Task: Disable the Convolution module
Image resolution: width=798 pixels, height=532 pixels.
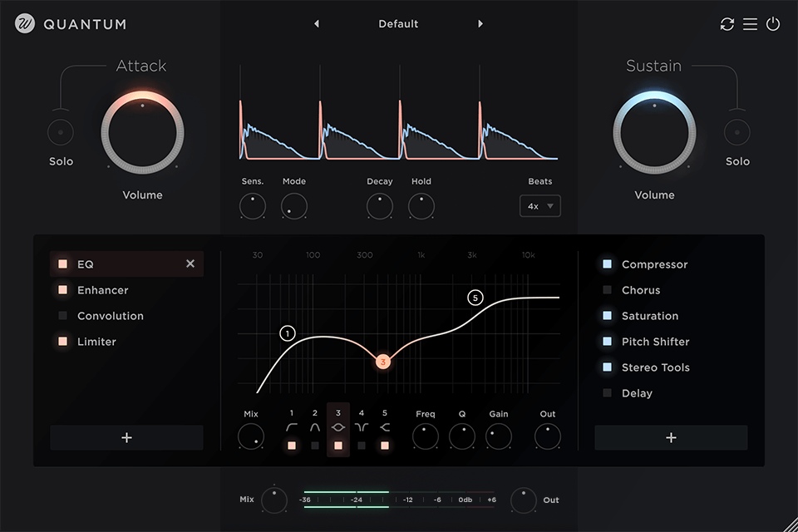Action: pyautogui.click(x=61, y=316)
